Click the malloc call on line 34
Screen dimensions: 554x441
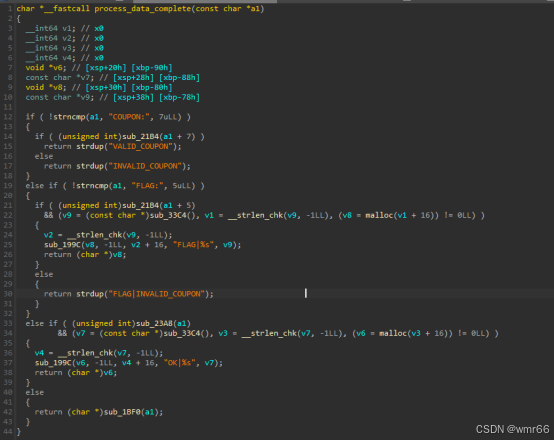[x=393, y=333]
